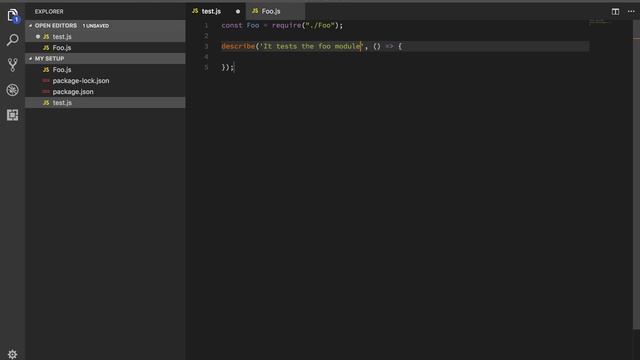640x360 pixels.
Task: Click line number 3 in the gutter
Action: point(206,46)
